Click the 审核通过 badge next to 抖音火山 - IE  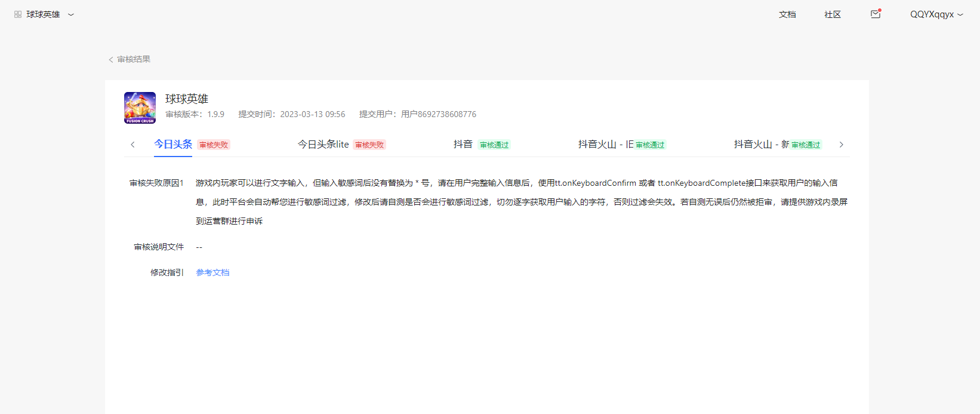(x=650, y=145)
